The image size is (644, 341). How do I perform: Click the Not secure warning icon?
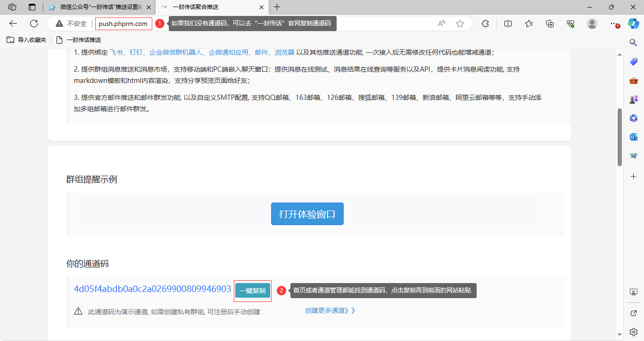point(59,24)
